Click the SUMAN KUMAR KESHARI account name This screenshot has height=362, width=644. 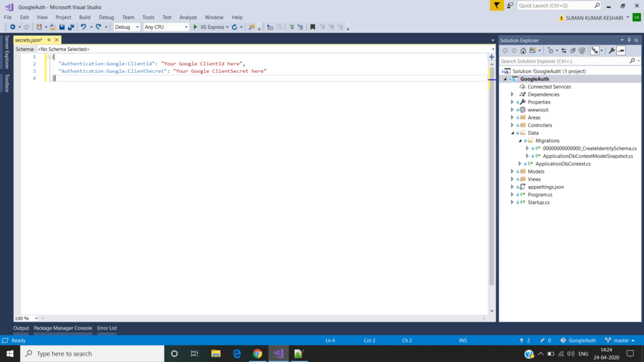tap(594, 18)
